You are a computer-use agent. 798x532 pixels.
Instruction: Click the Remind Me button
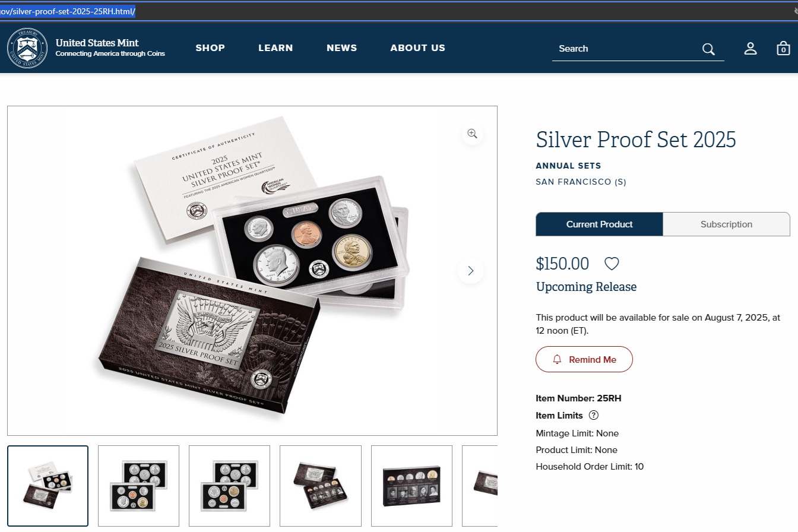tap(584, 359)
